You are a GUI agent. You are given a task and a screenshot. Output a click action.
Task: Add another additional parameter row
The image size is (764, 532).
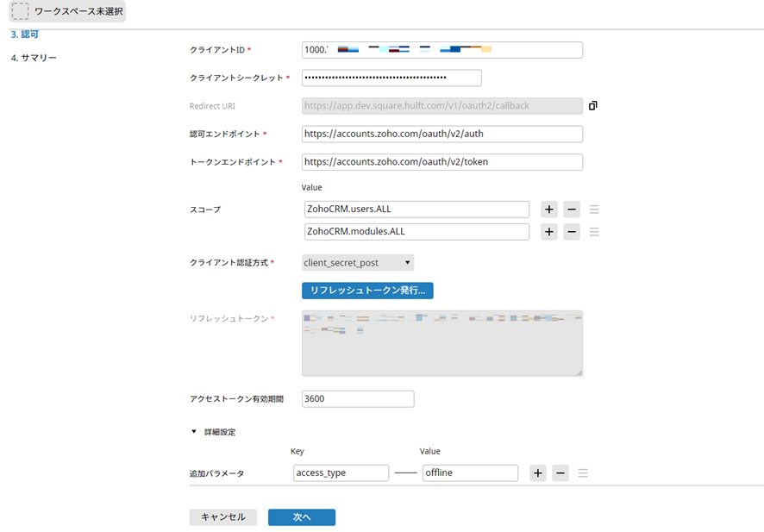click(538, 473)
